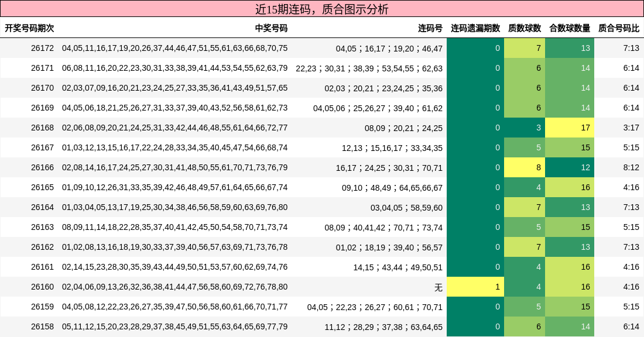The image size is (644, 337).
Task: Click the 连码遗漏期数 column header
Action: coord(475,28)
